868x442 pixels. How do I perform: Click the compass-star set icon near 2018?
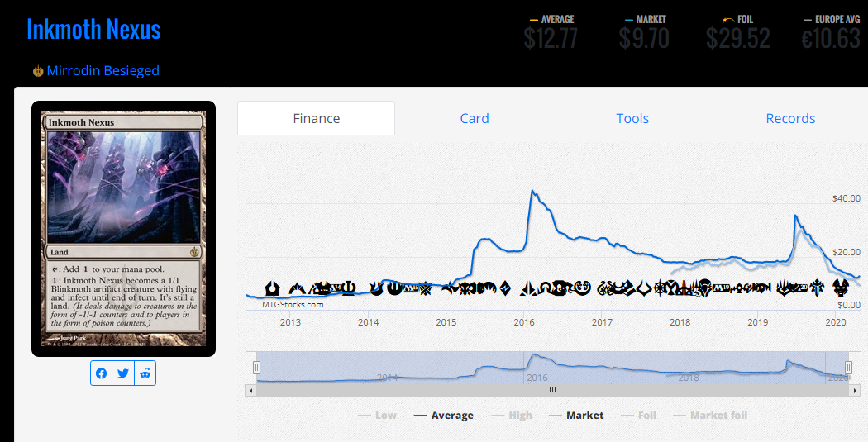[660, 288]
